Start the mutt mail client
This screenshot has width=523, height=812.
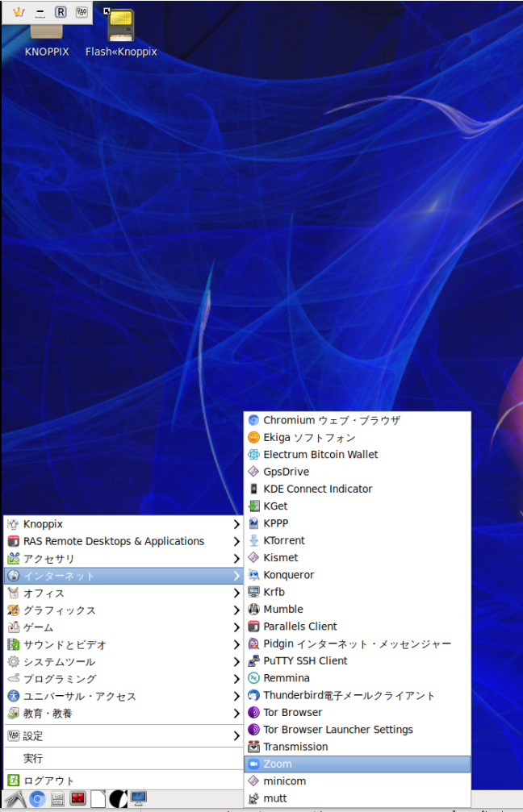click(357, 797)
